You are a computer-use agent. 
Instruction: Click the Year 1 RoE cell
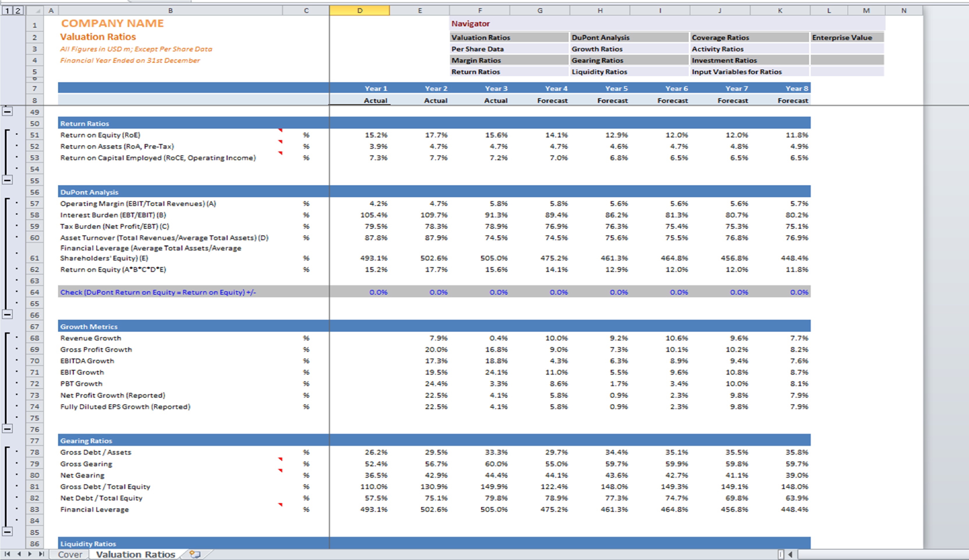[x=360, y=135]
